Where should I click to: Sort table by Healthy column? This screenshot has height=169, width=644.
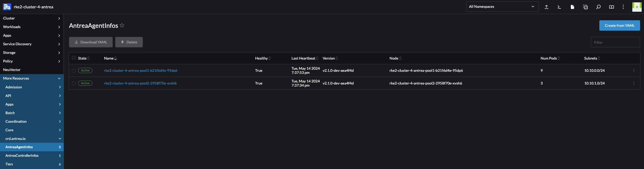[x=263, y=58]
